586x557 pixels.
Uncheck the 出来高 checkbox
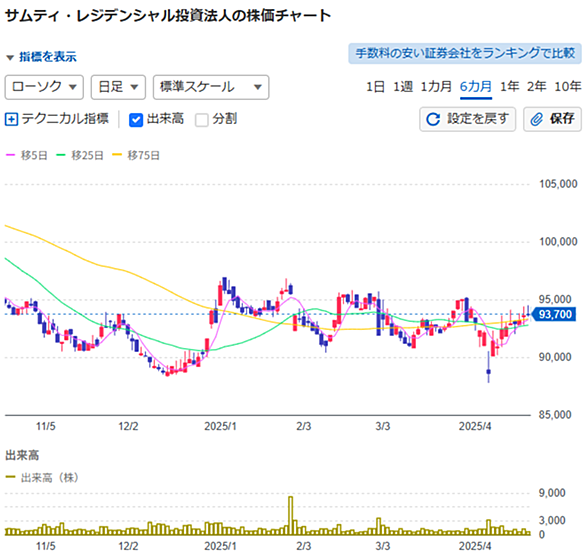tap(136, 120)
